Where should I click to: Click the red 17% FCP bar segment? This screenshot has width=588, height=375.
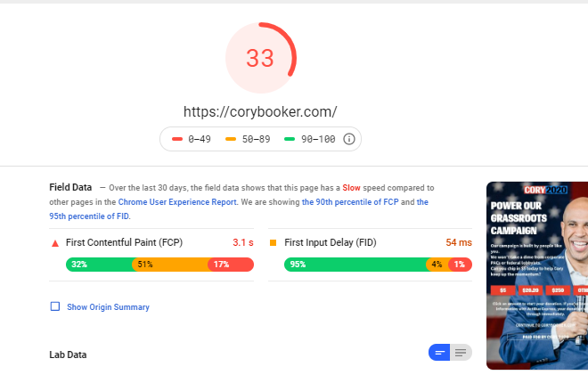(231, 265)
